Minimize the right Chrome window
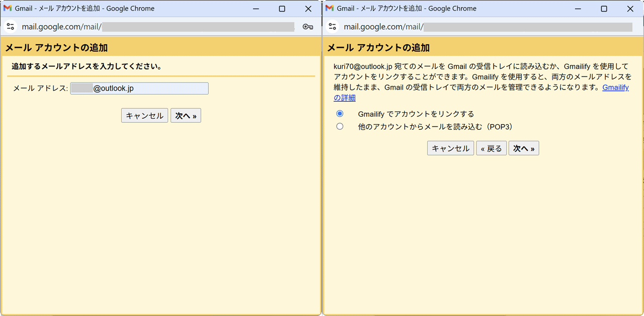The image size is (644, 316). pos(578,9)
